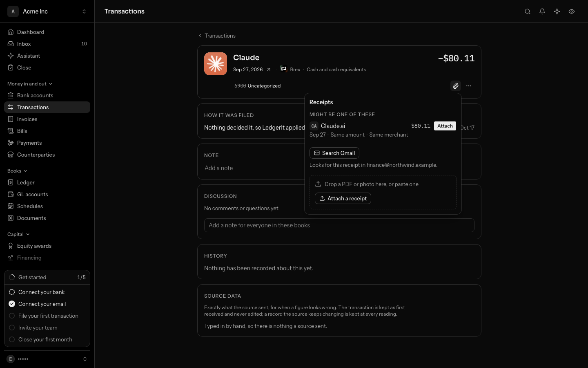The height and width of the screenshot is (368, 588).
Task: Collapse the Get started checklist
Action: tap(47, 277)
